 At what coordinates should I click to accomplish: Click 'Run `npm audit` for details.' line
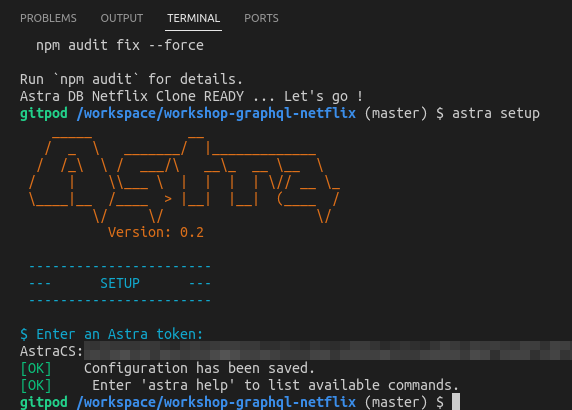pyautogui.click(x=131, y=79)
